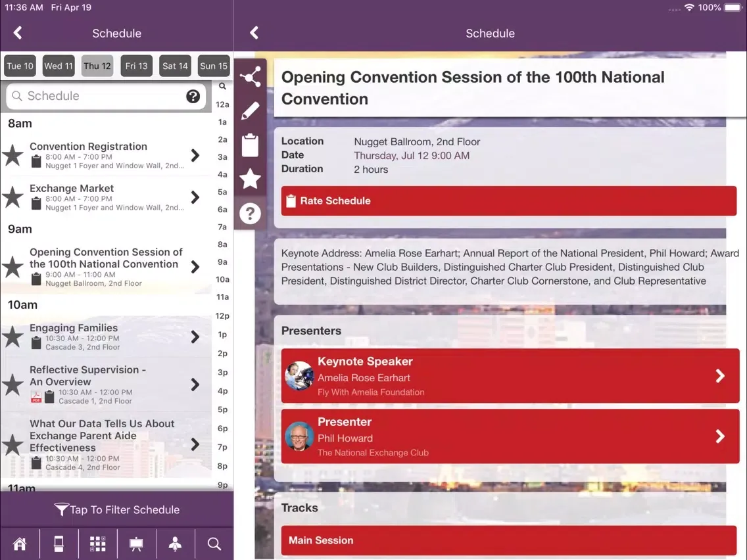This screenshot has height=560, width=747.
Task: Expand Keynote Speaker Amelia Rose Earhart chevron
Action: click(720, 376)
